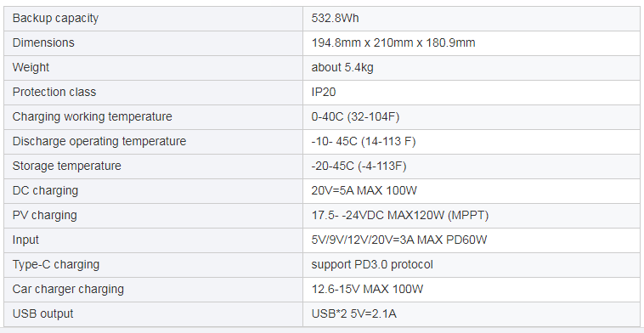The image size is (644, 333).
Task: Select 20V=5A MAX 100W value
Action: click(364, 190)
